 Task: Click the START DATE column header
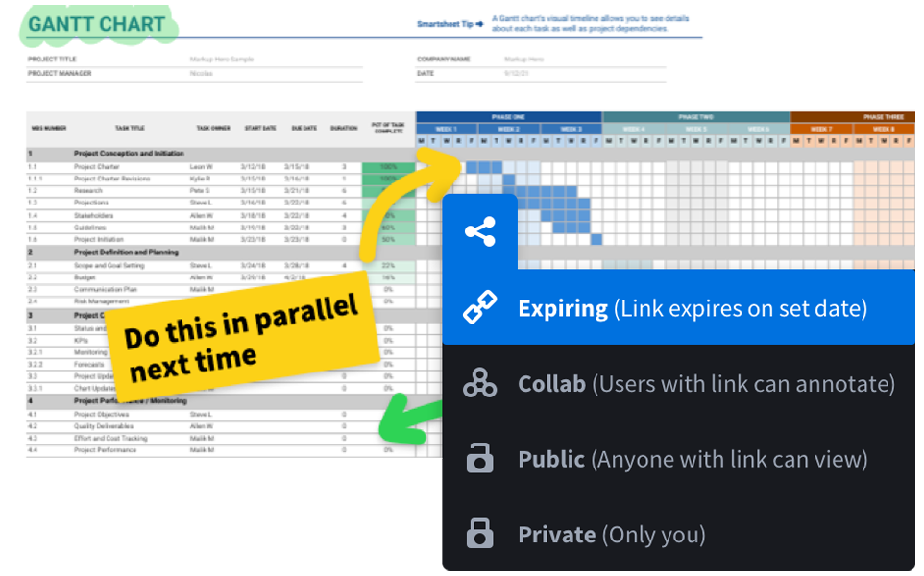260,128
